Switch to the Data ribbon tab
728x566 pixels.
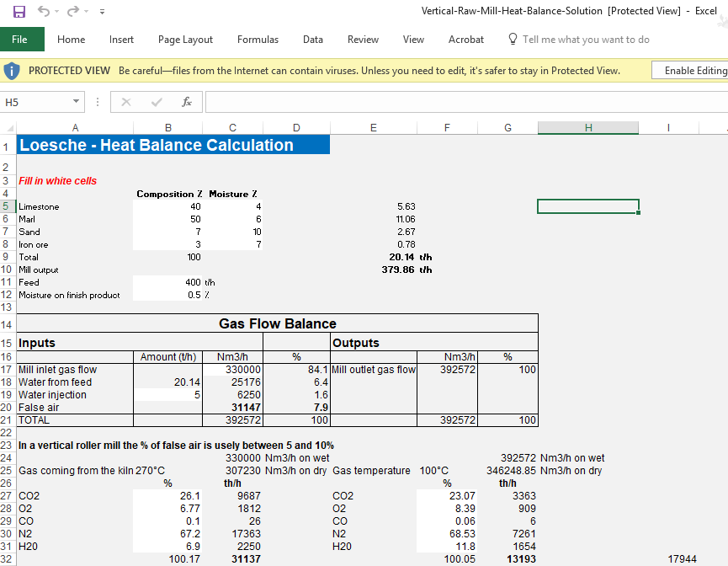[x=313, y=40]
